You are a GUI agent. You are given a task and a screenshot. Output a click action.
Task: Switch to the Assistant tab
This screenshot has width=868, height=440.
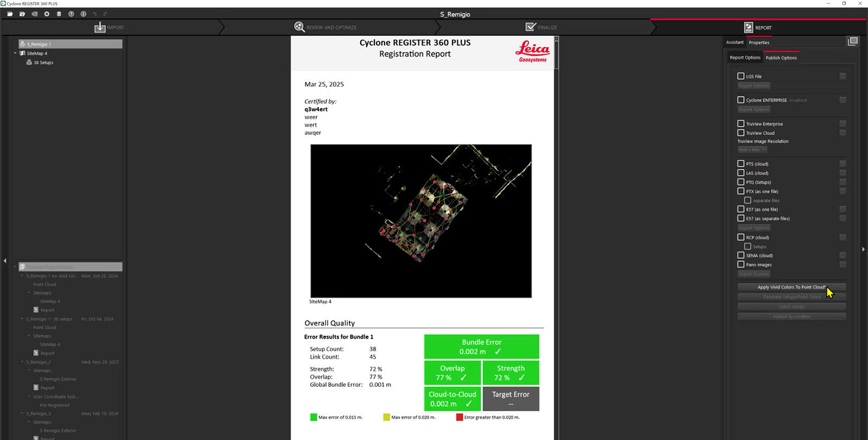735,42
